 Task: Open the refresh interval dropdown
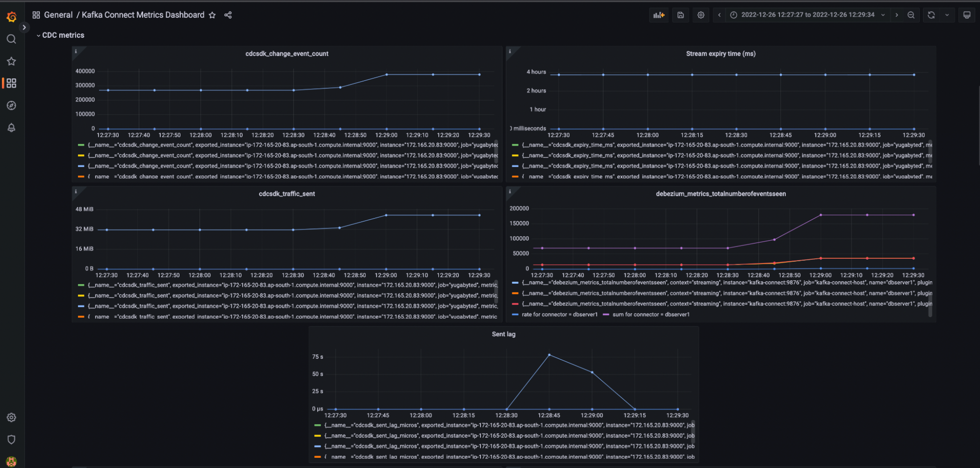point(947,15)
